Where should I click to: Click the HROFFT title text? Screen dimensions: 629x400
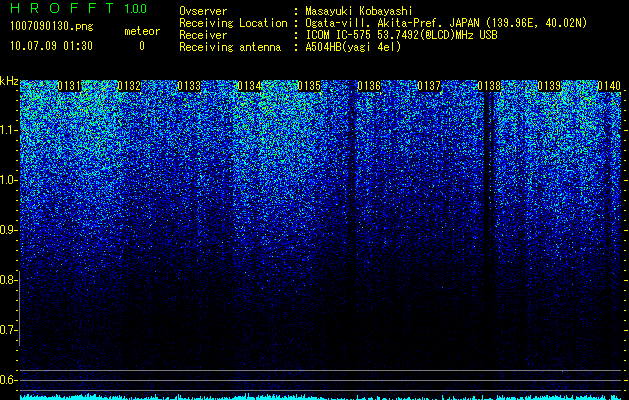tap(62, 8)
